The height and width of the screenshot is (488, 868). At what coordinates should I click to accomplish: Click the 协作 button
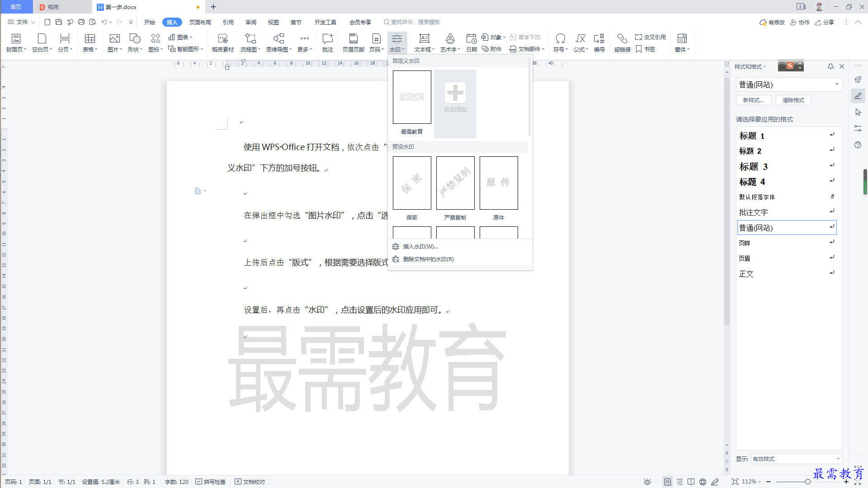tap(800, 22)
